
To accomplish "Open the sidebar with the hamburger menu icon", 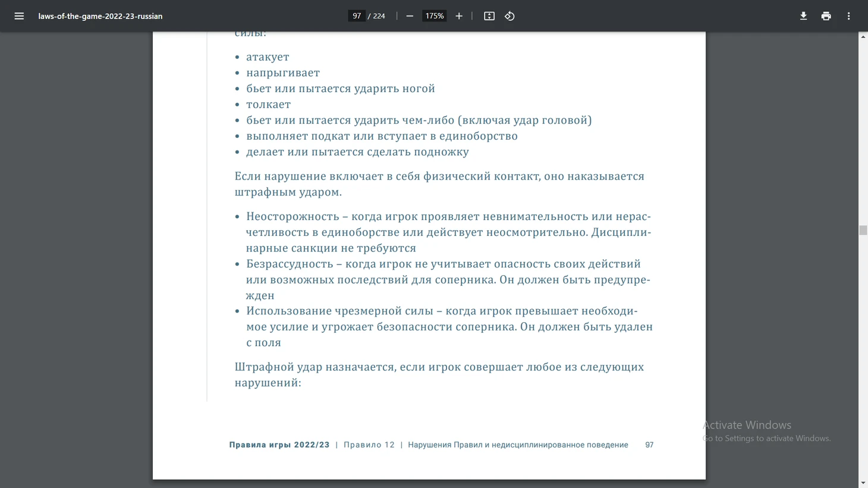I will 19,16.
